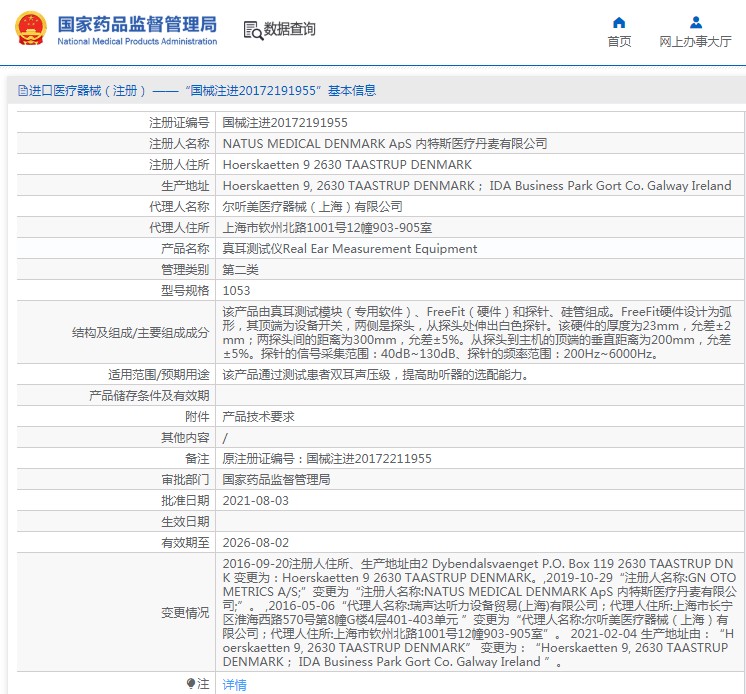746x694 pixels.
Task: Click the 审批部门 row label
Action: [185, 479]
